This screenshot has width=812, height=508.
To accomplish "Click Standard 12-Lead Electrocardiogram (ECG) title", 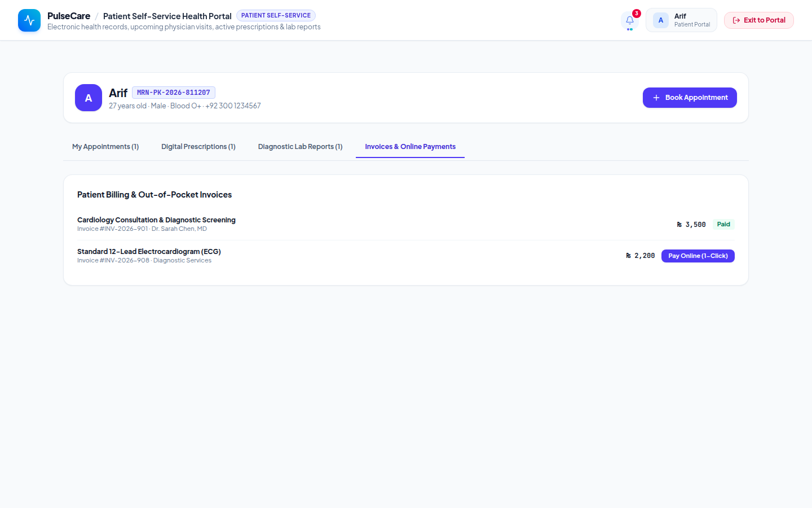I will click(149, 252).
